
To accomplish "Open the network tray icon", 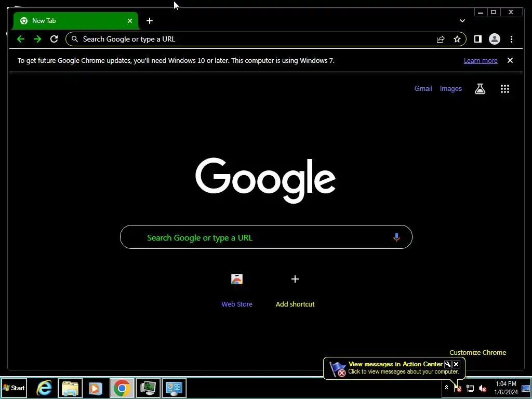I will pyautogui.click(x=470, y=388).
